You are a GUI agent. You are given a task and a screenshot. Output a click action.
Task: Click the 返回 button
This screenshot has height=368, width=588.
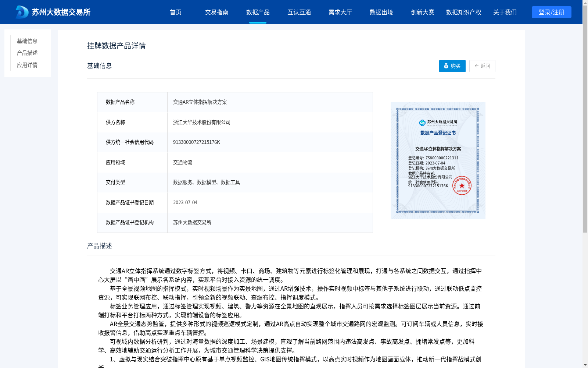tap(482, 66)
